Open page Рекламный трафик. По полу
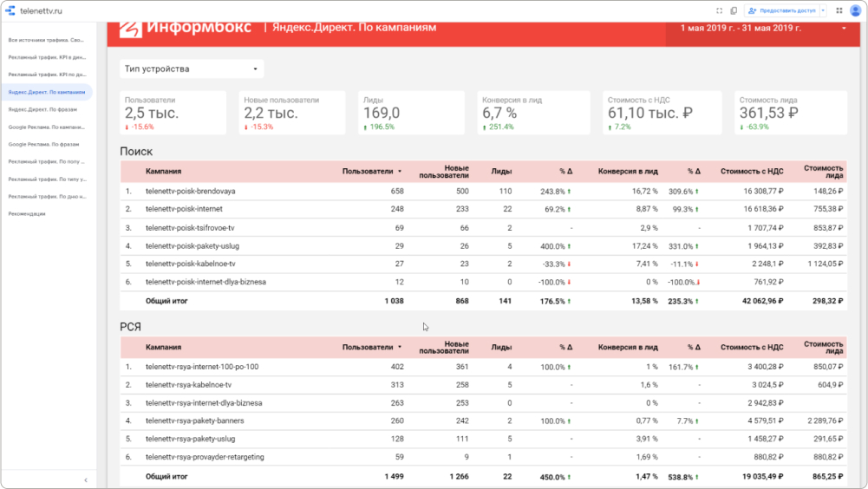Screen dimensions: 868x489 [47, 162]
